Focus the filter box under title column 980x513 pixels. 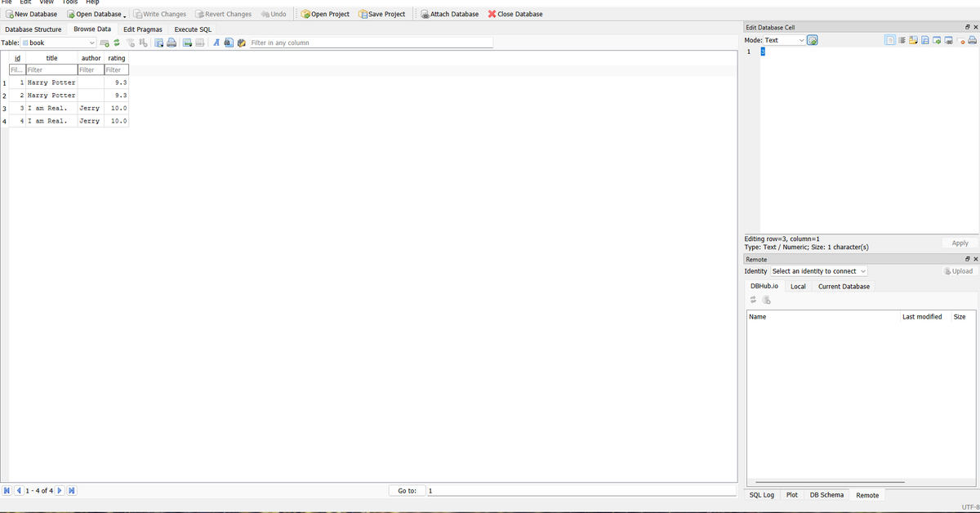pyautogui.click(x=51, y=70)
